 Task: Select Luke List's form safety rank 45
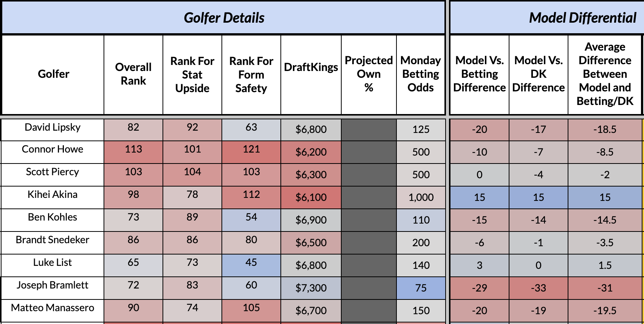point(251,263)
